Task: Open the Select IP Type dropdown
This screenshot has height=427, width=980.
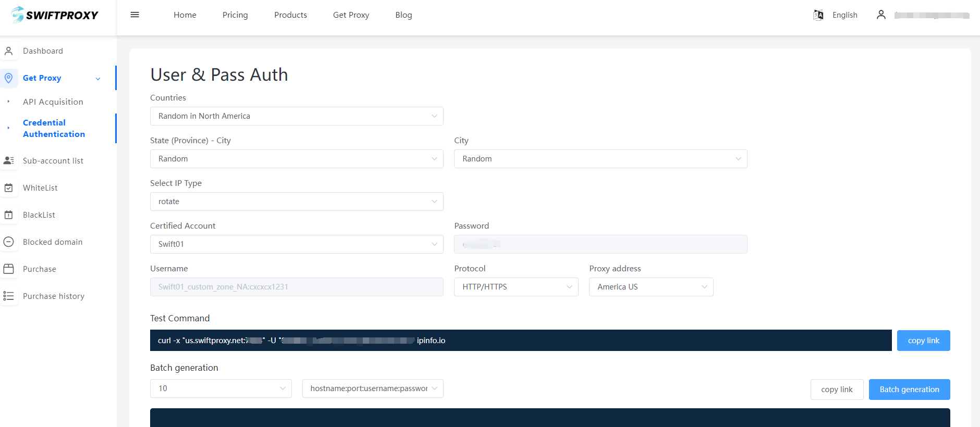Action: point(297,202)
